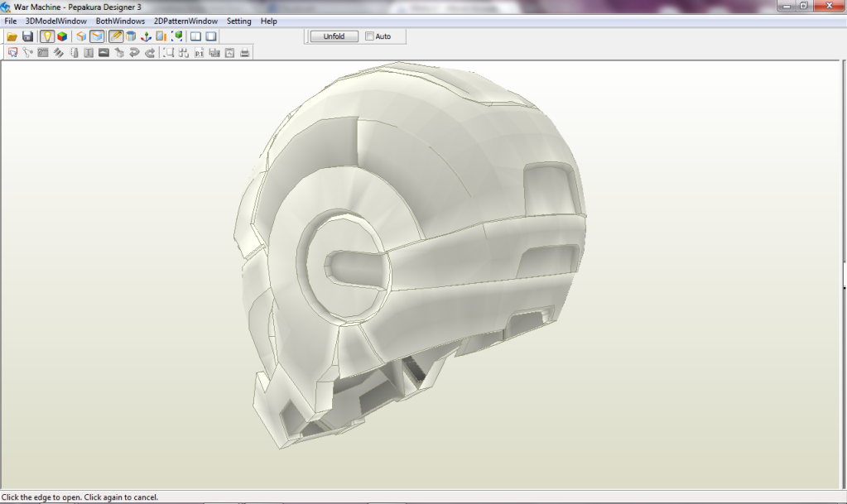Image resolution: width=847 pixels, height=504 pixels.
Task: Click the 3D axes arrows icon
Action: point(146,36)
